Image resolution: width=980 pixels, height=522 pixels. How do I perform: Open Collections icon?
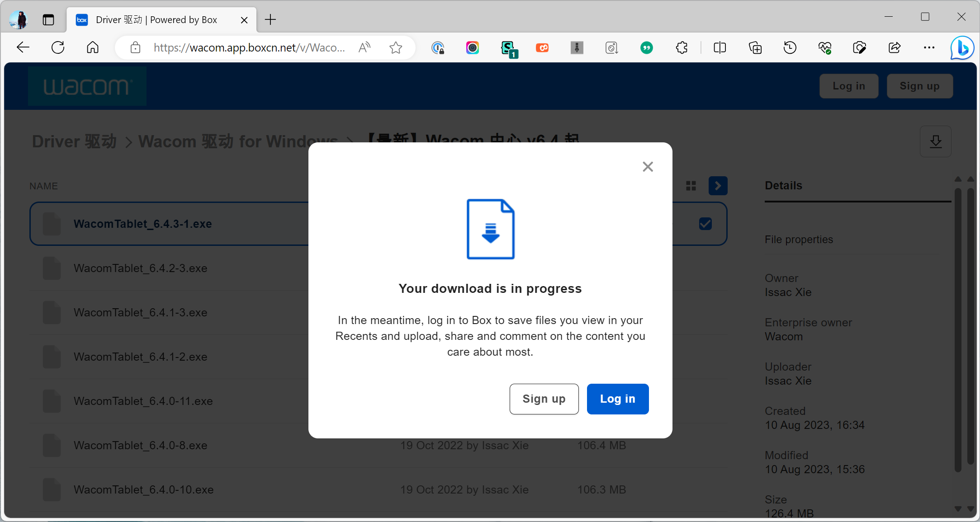click(755, 47)
